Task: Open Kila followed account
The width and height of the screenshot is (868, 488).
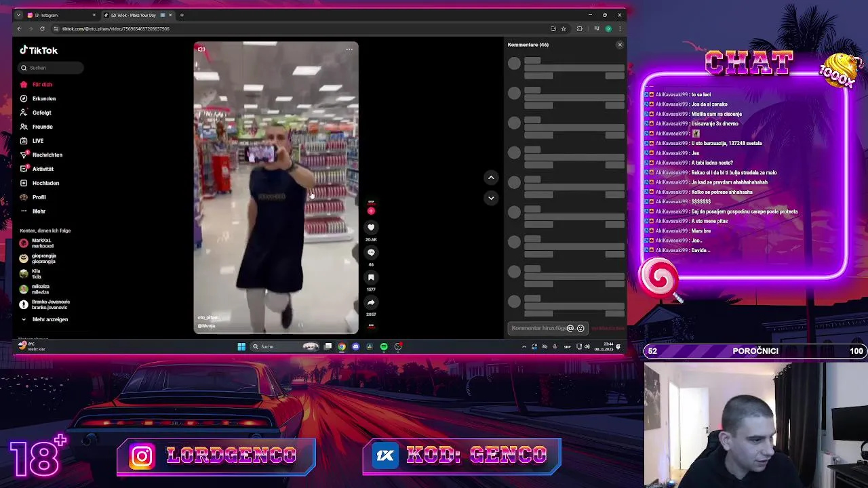Action: point(35,274)
